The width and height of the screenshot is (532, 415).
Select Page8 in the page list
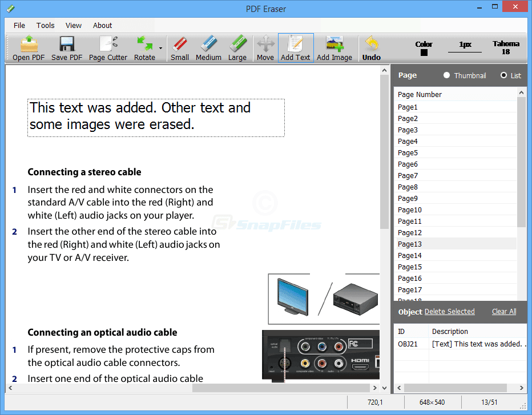[456, 187]
